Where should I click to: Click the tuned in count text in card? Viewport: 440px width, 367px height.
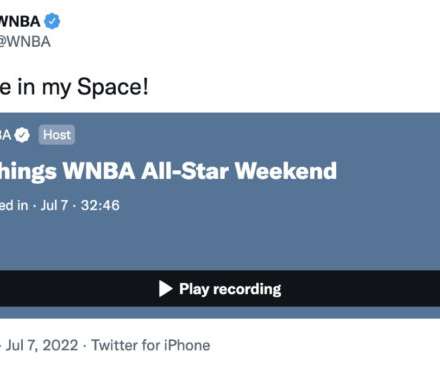coord(14,205)
